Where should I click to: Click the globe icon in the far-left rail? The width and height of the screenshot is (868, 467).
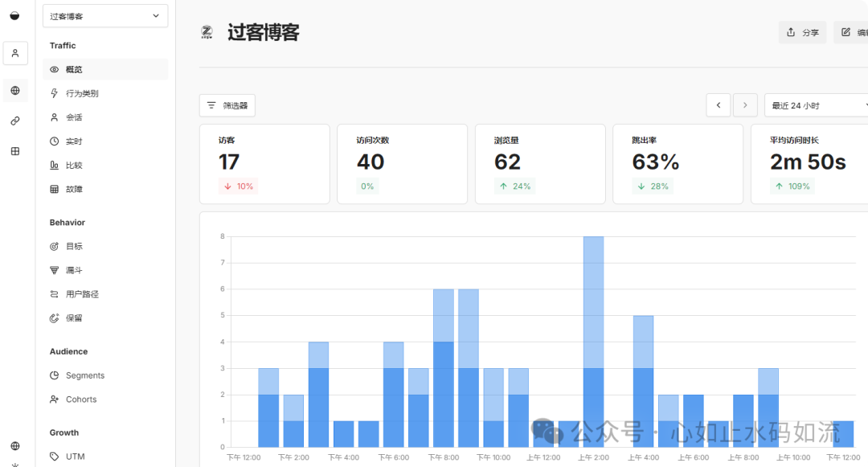[x=14, y=91]
